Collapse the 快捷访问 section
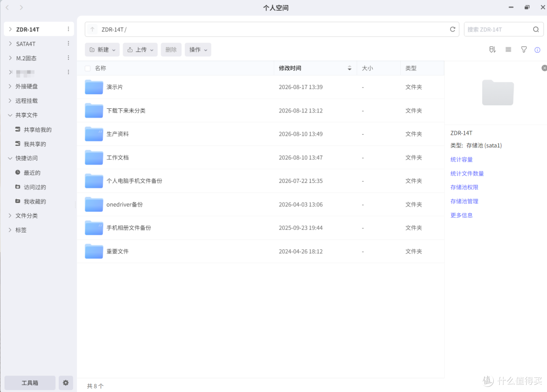The height and width of the screenshot is (392, 547). point(10,158)
